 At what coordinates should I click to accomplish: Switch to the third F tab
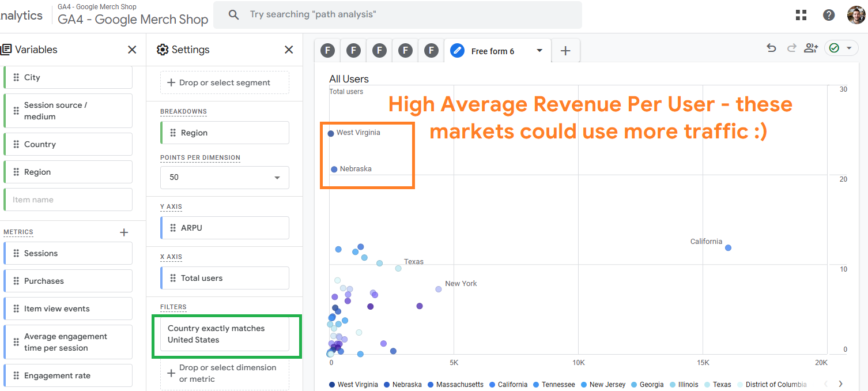point(379,51)
